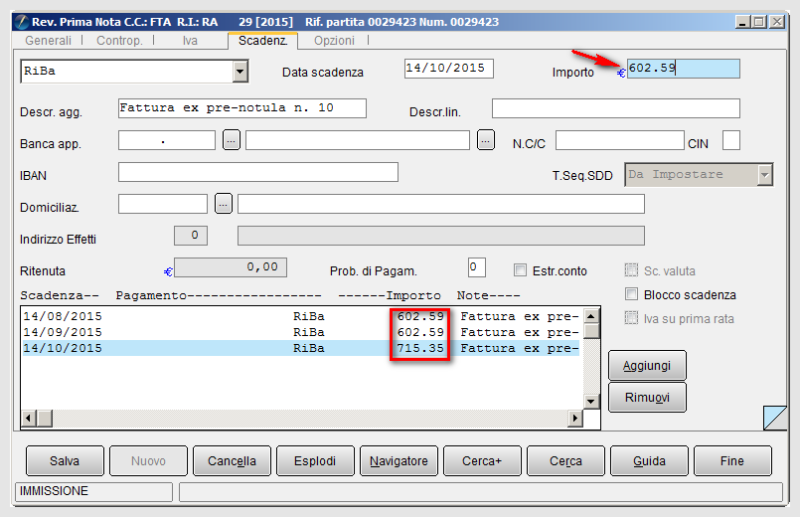Click the Data scadenza date field

pyautogui.click(x=449, y=68)
